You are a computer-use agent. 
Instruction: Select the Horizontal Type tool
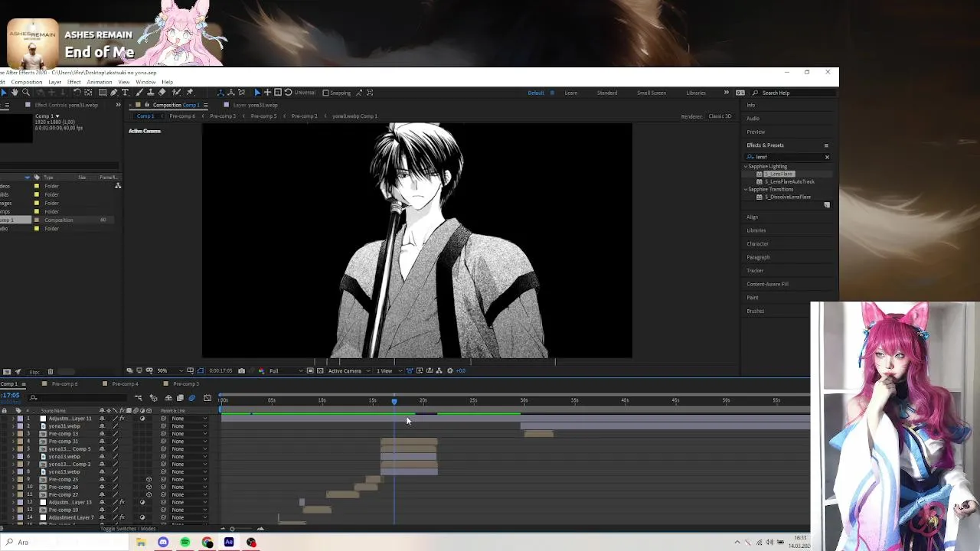click(x=126, y=93)
